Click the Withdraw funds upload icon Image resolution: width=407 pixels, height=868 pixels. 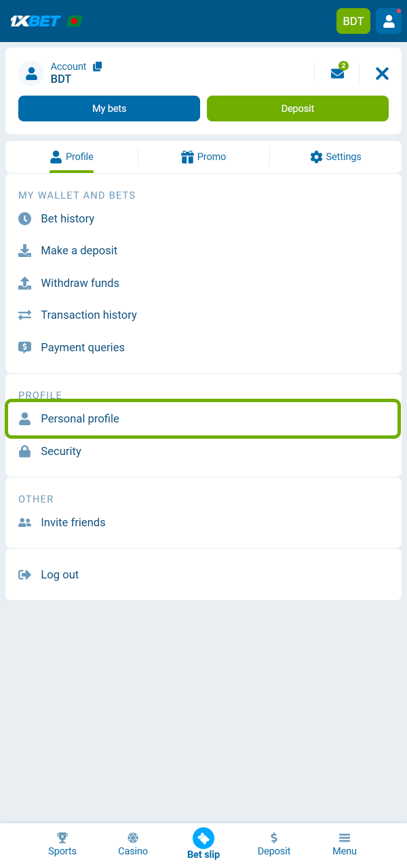tap(25, 283)
